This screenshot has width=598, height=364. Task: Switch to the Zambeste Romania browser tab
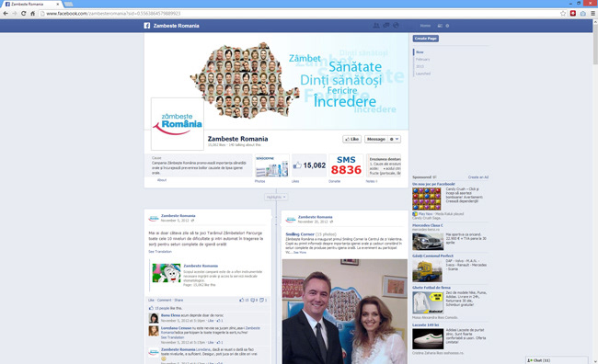point(32,4)
